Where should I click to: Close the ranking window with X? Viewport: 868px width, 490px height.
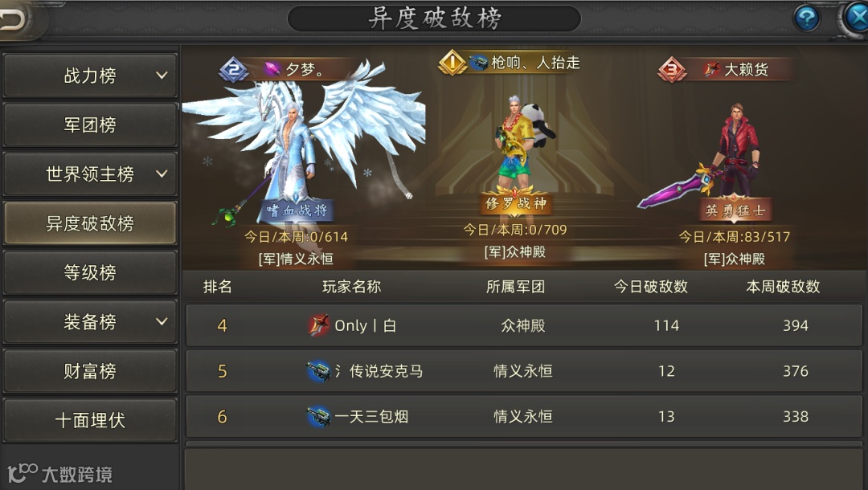pyautogui.click(x=857, y=18)
